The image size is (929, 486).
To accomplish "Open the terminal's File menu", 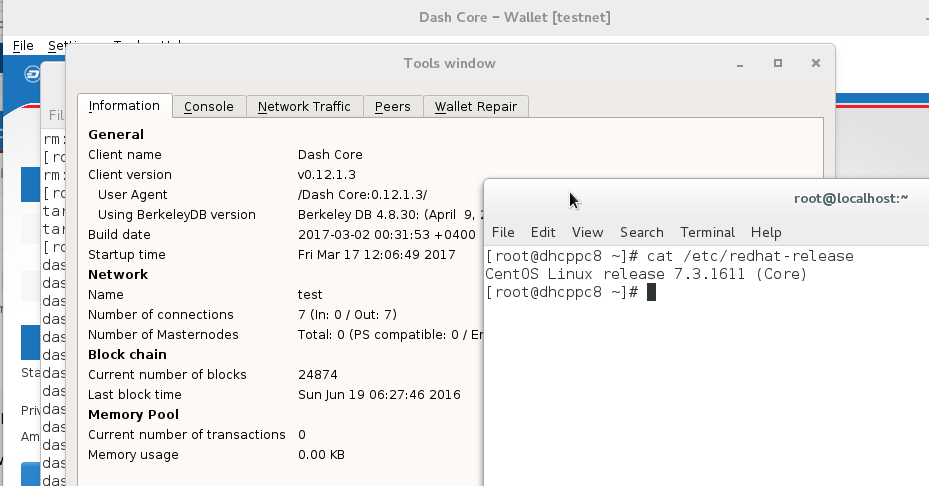I will click(x=503, y=232).
